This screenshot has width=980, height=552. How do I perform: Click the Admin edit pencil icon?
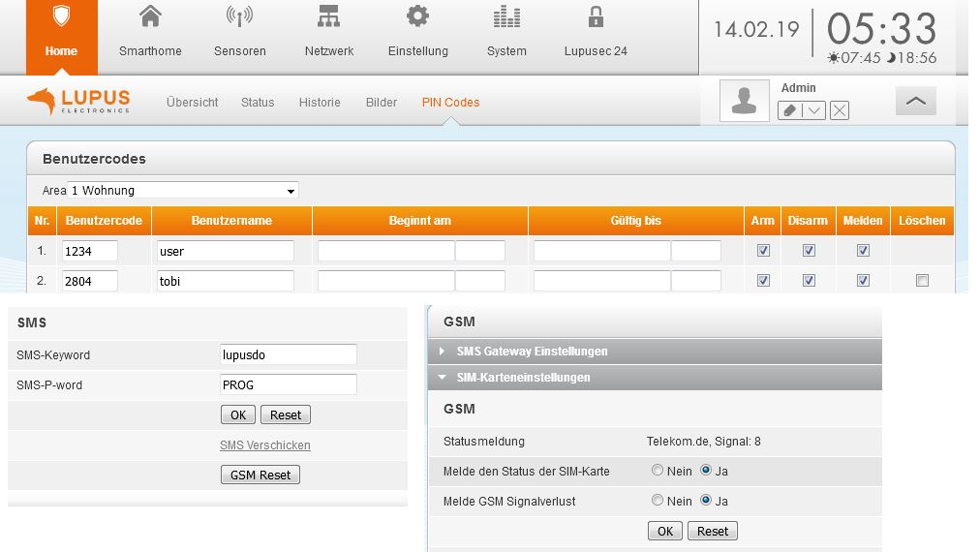[790, 110]
